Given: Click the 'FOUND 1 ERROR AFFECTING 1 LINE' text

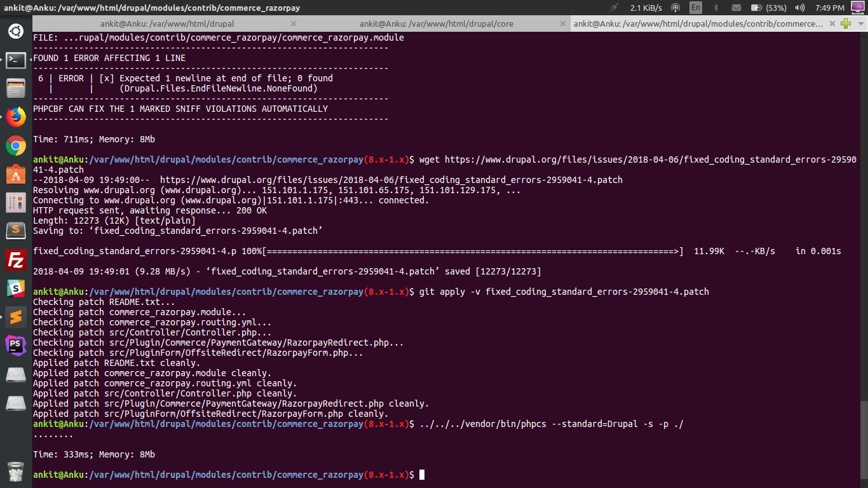Looking at the screenshot, I should (x=109, y=58).
